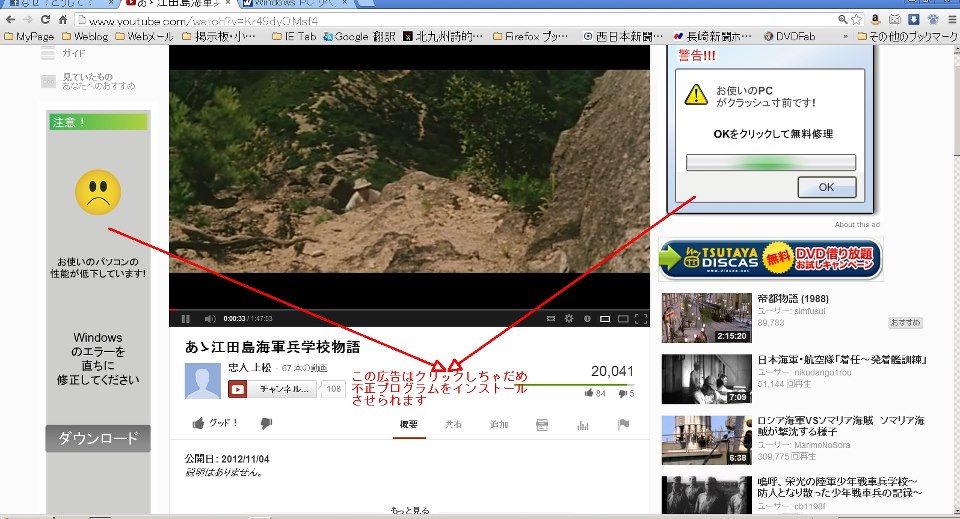
Task: Open the MyPage bookmark folder
Action: click(29, 37)
